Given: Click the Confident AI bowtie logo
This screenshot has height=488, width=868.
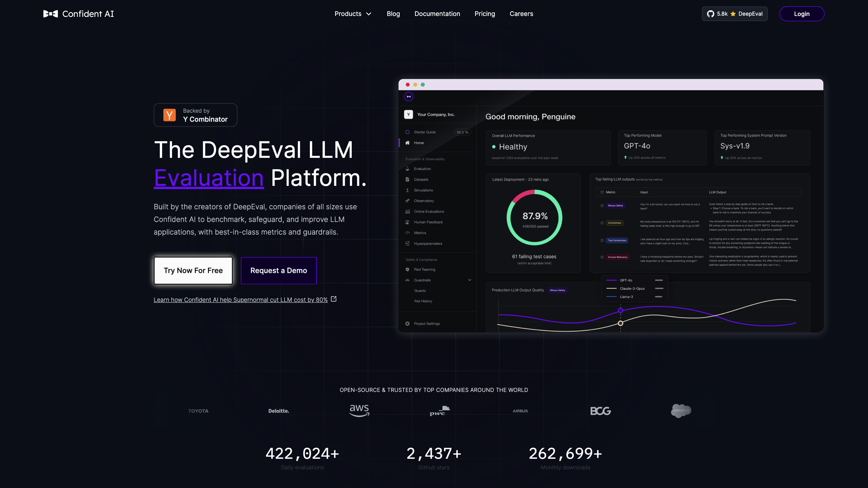Looking at the screenshot, I should coord(51,14).
